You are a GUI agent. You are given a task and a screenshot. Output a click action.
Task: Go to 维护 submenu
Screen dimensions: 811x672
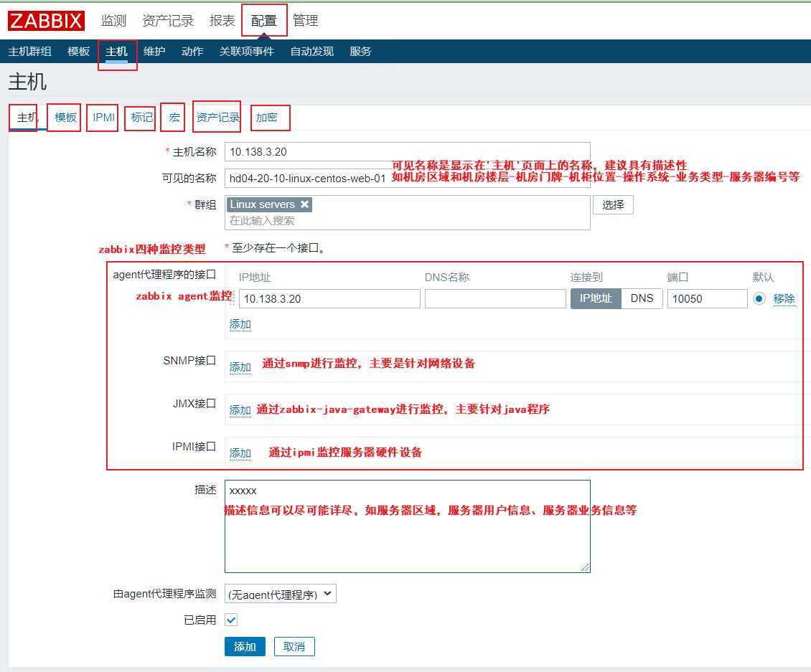(154, 51)
